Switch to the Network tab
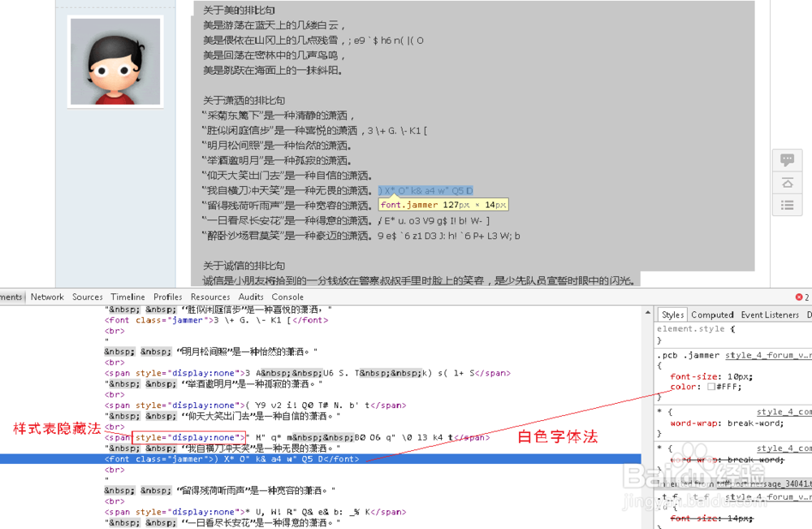The image size is (812, 529). (46, 297)
